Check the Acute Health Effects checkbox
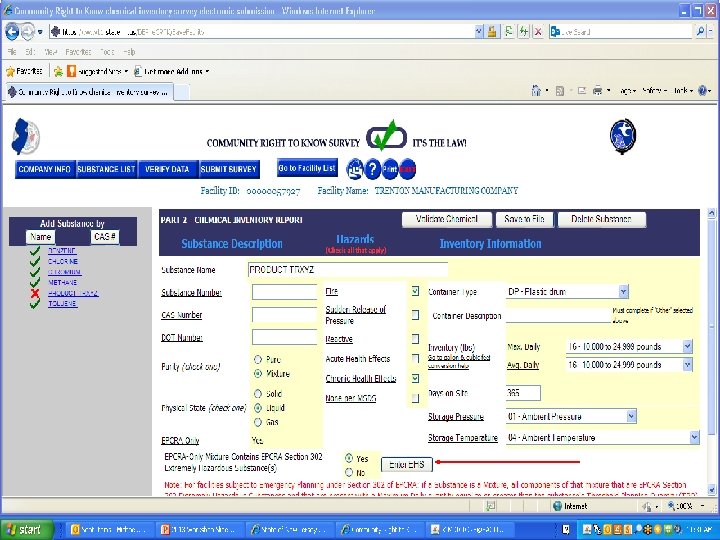720x540 pixels. click(x=415, y=358)
